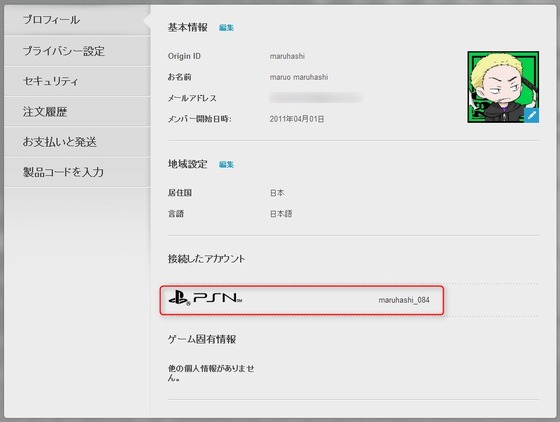Image resolution: width=560 pixels, height=422 pixels.
Task: Open 製品コードを入力 page
Action: [77, 172]
